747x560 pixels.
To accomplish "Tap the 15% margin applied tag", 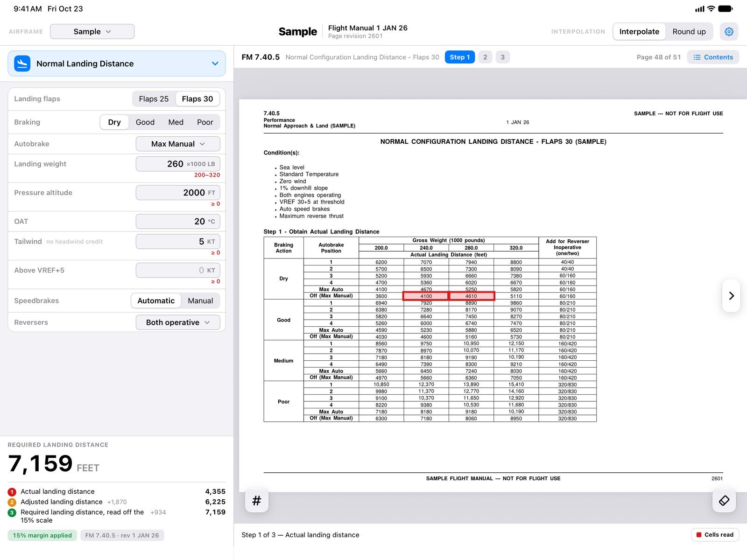I will coord(42,535).
